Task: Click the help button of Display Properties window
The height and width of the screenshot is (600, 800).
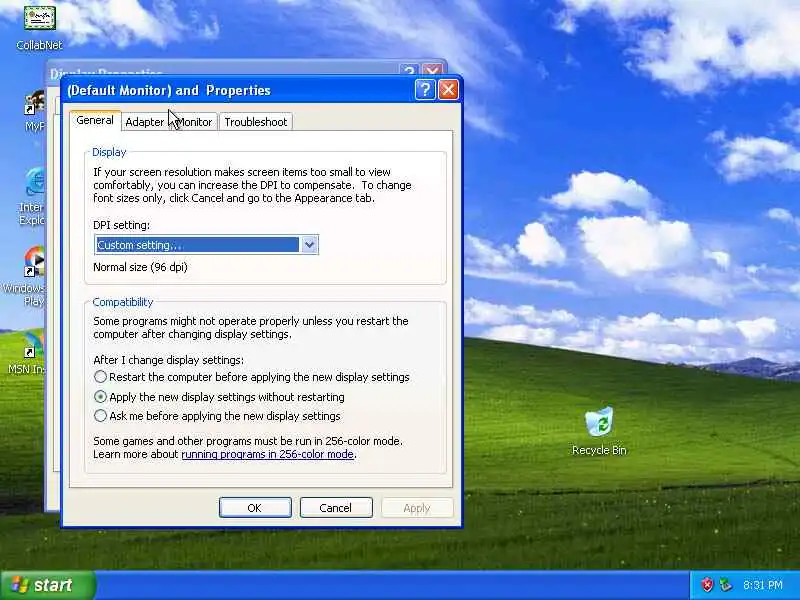Action: coord(410,71)
